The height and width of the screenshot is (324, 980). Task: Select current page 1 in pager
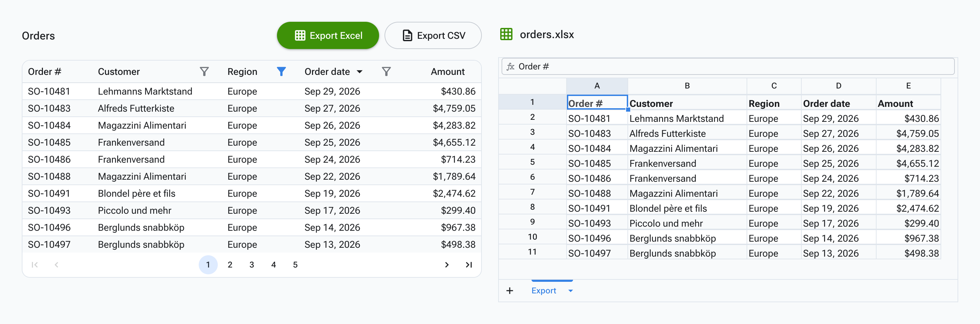208,265
